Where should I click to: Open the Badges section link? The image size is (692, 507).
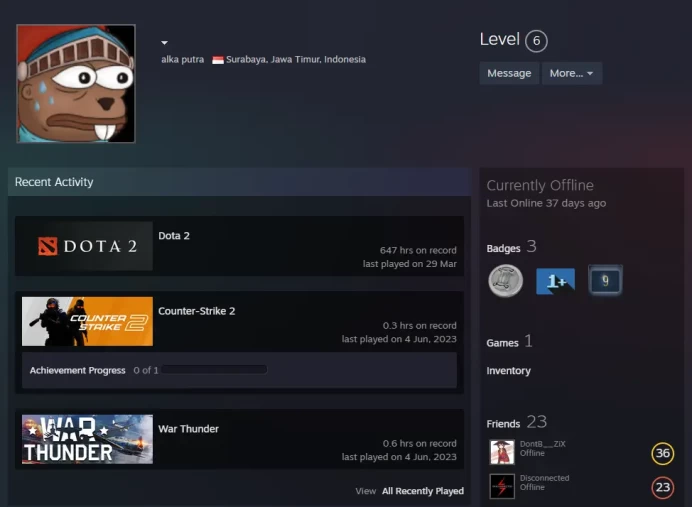pyautogui.click(x=504, y=248)
